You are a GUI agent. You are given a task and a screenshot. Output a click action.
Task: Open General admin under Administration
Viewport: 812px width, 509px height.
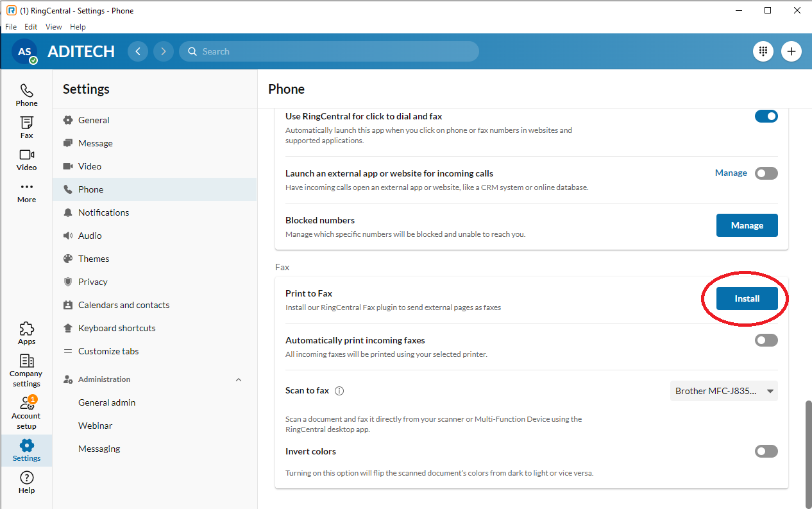[155, 402]
